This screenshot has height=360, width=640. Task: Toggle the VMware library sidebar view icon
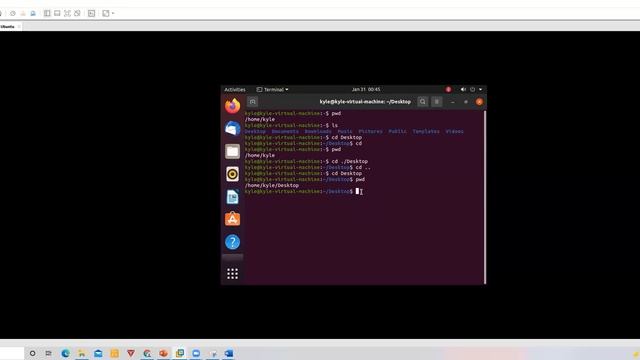pyautogui.click(x=47, y=13)
